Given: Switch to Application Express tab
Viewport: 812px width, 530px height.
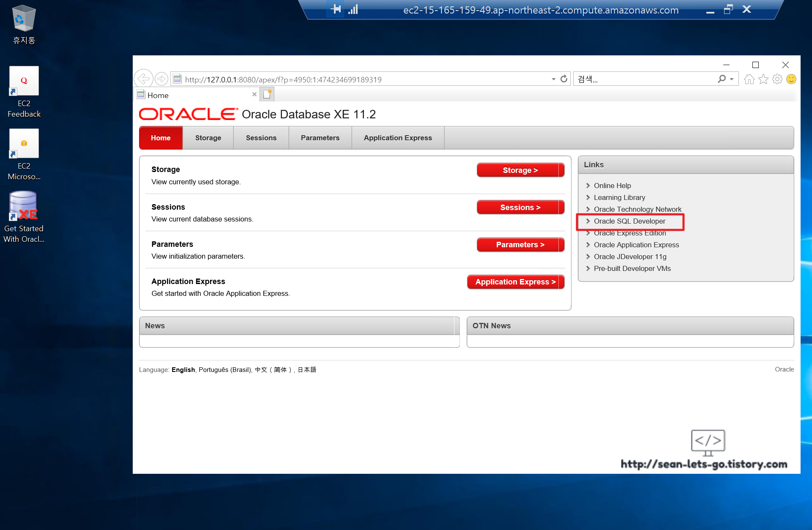Looking at the screenshot, I should coord(397,138).
